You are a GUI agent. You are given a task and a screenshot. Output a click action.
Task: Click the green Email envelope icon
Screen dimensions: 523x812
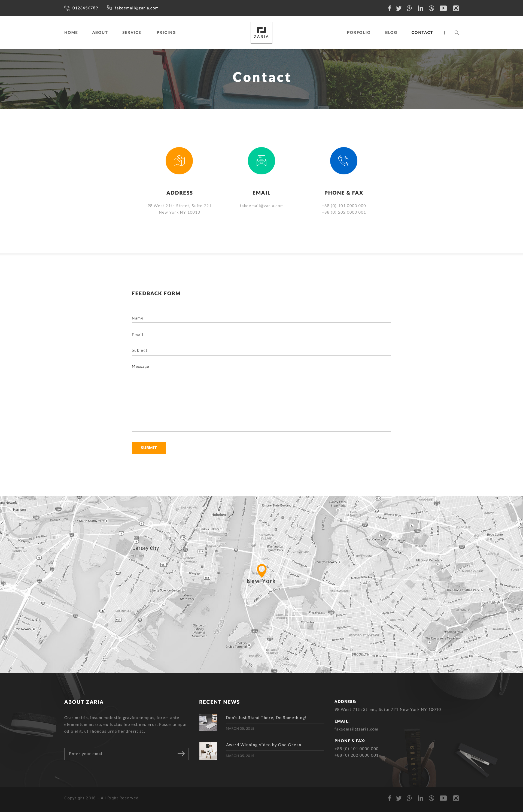pyautogui.click(x=261, y=161)
